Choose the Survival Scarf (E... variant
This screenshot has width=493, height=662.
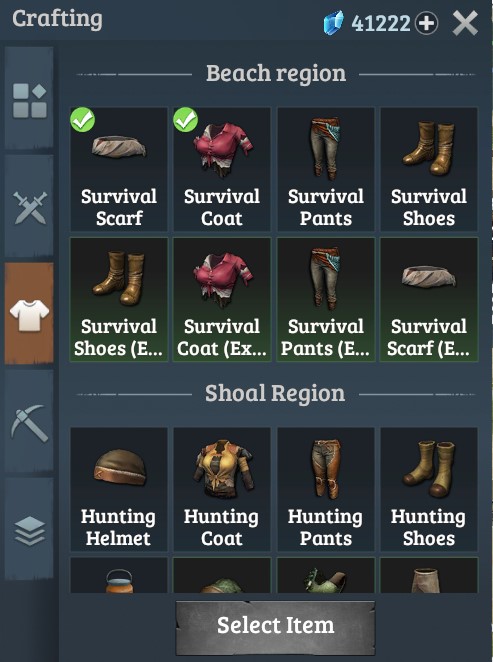tap(429, 299)
